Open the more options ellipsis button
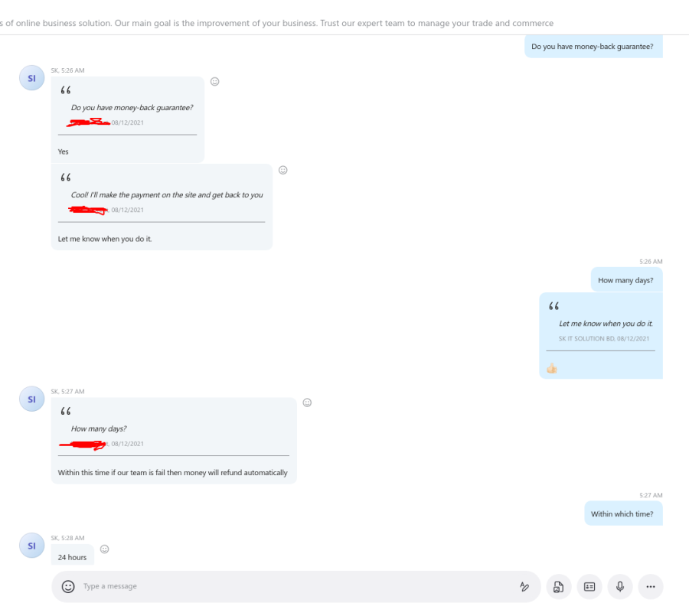Image resolution: width=689 pixels, height=616 pixels. (x=651, y=587)
